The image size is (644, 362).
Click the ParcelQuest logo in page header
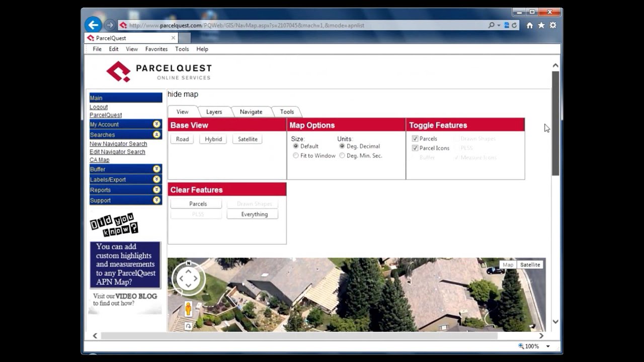[x=159, y=71]
